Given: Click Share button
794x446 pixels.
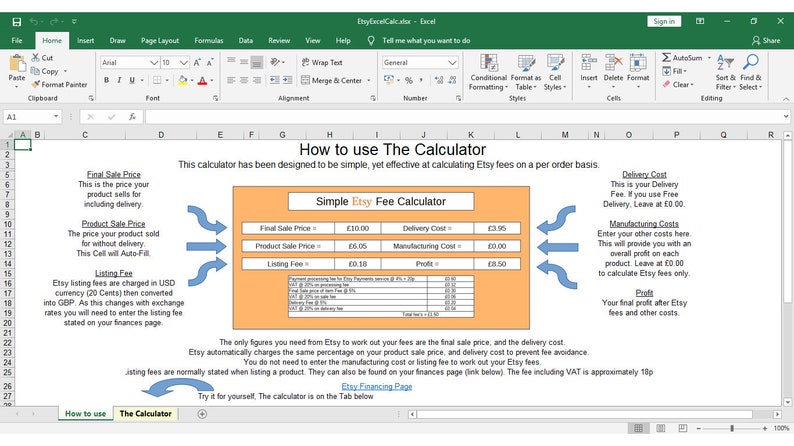Looking at the screenshot, I should tap(766, 40).
